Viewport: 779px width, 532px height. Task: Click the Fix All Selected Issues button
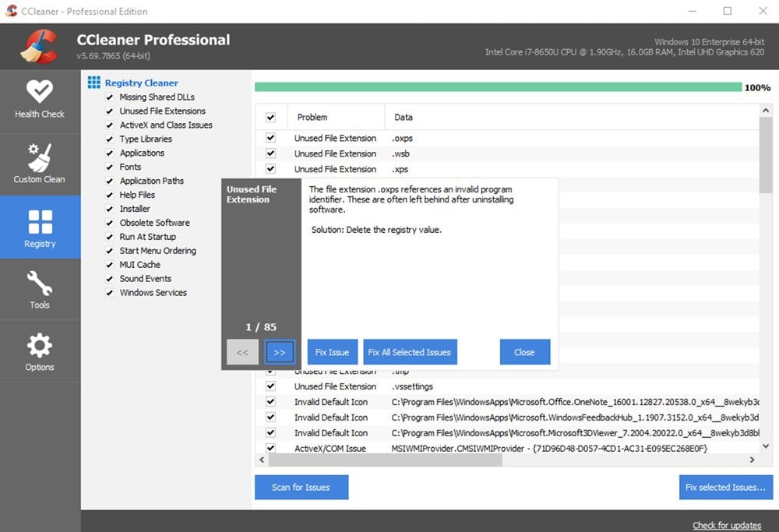coord(410,352)
